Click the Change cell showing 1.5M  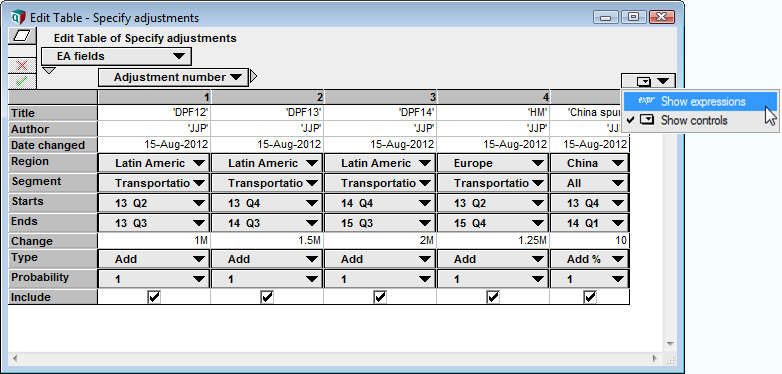coord(267,241)
